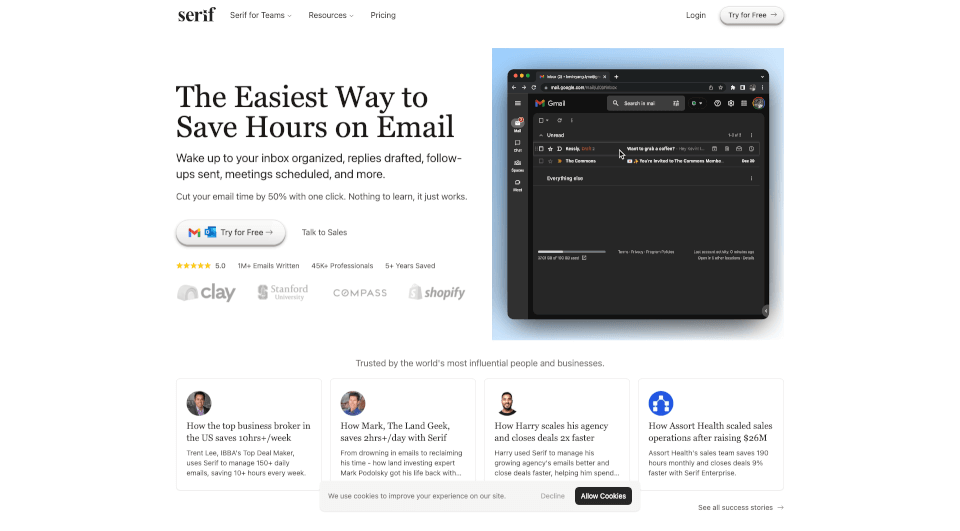
Task: Click the Clay company logo
Action: 206,293
